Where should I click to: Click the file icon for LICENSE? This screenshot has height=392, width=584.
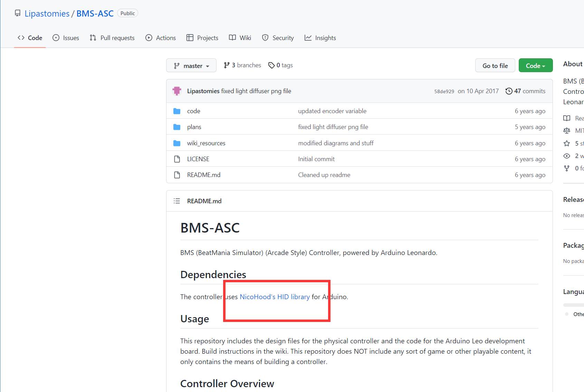coord(177,159)
